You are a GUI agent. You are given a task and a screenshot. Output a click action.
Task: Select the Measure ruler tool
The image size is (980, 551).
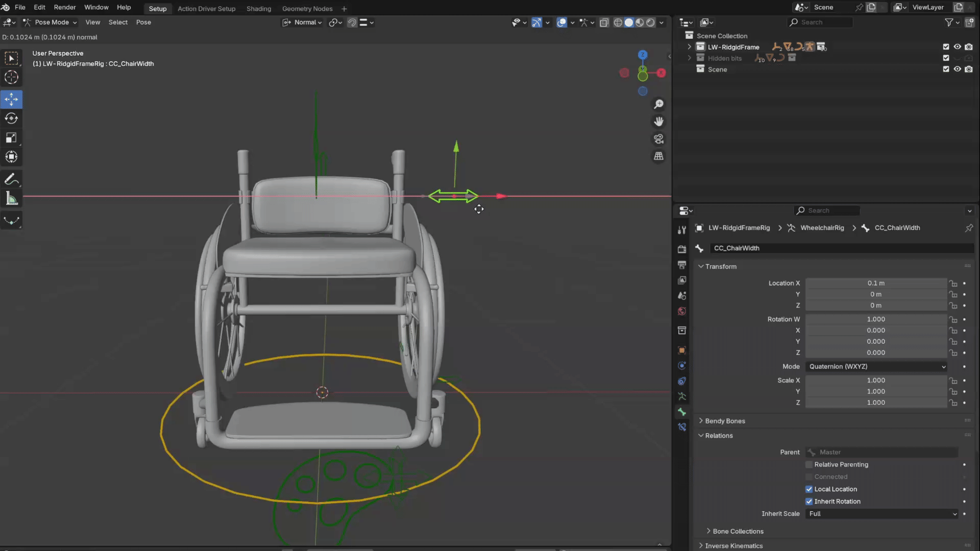tap(11, 199)
